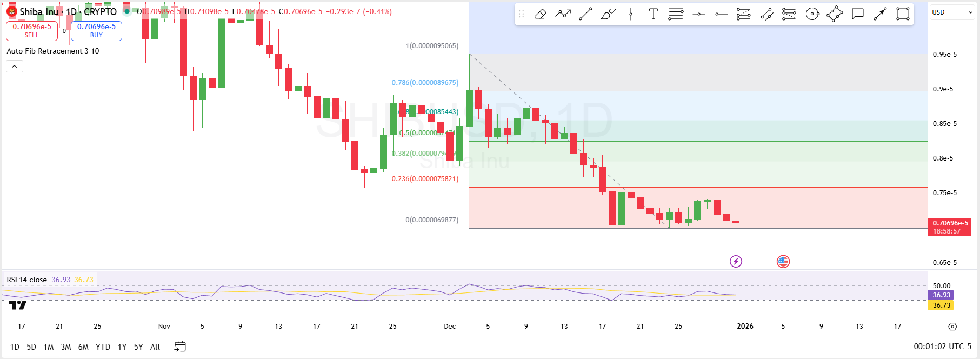This screenshot has height=359, width=980.
Task: Select the Horizontal Line tool
Action: pyautogui.click(x=699, y=14)
